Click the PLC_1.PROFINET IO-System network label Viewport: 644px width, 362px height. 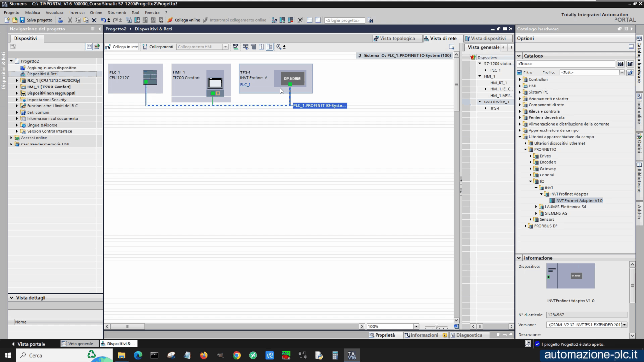(x=320, y=105)
